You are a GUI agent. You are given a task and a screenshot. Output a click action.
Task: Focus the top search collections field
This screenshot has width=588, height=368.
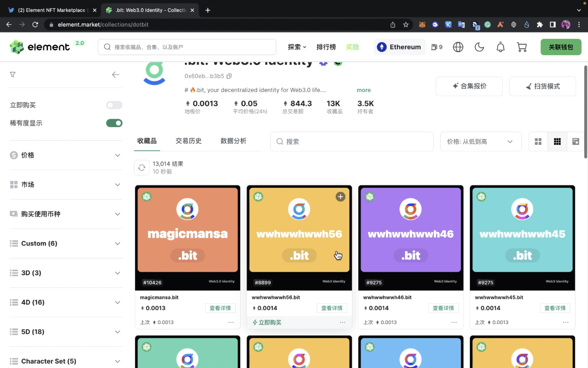coord(187,47)
